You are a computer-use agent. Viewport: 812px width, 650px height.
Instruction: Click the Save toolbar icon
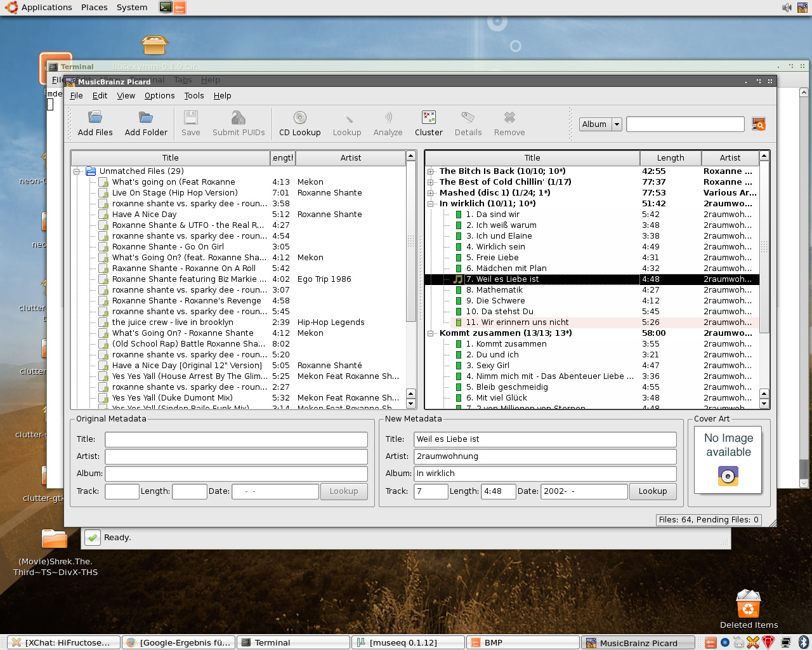[x=190, y=117]
